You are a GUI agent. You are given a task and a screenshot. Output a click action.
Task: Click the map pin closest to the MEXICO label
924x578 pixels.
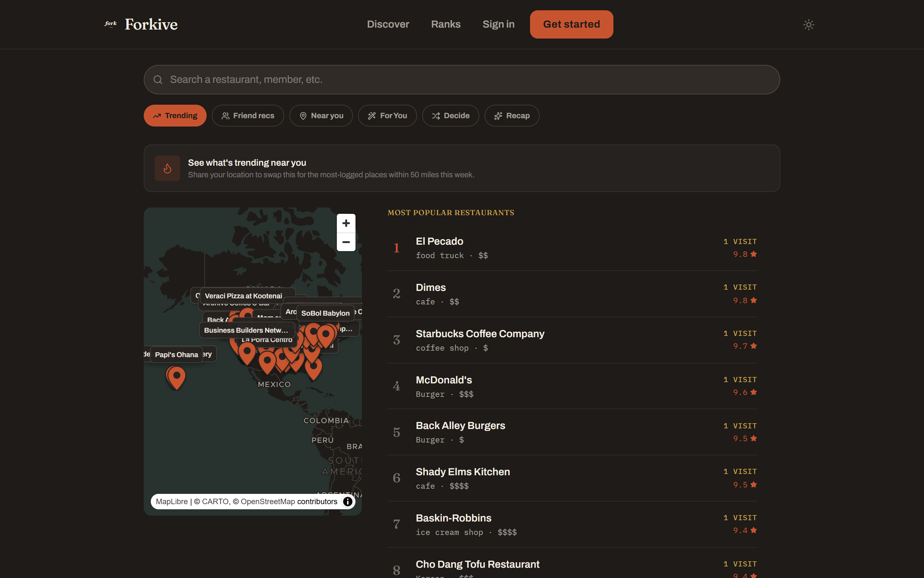pos(267,363)
